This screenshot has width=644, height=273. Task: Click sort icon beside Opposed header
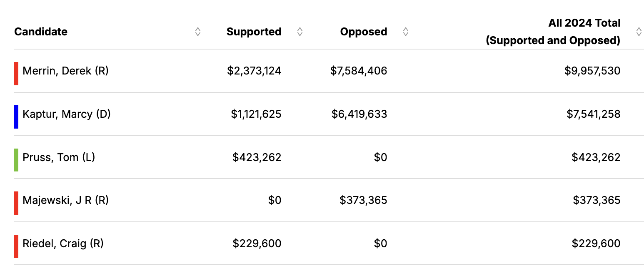(x=405, y=32)
